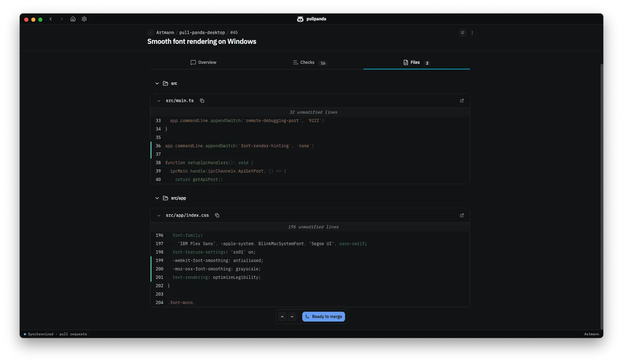Click the 16 badge on Checks tab

tap(323, 63)
